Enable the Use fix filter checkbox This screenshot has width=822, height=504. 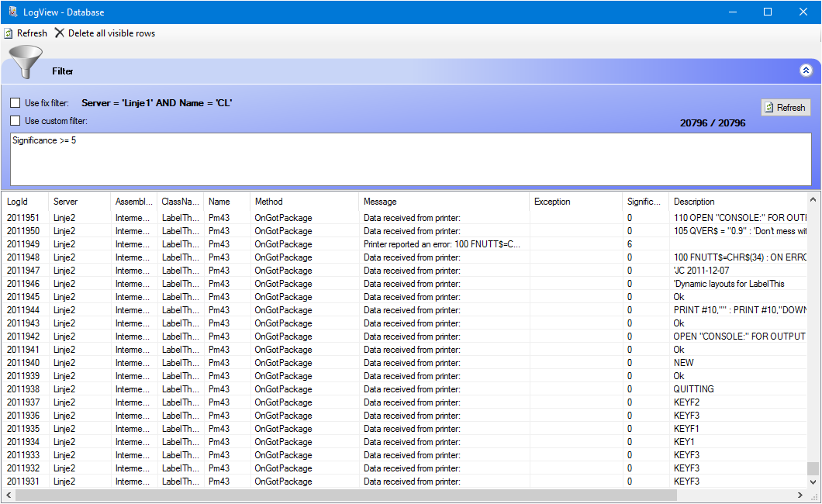[15, 103]
